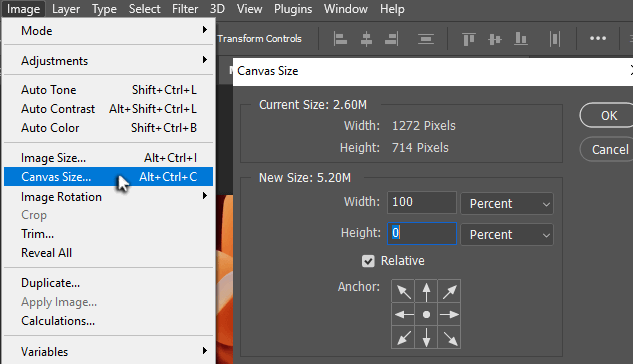The height and width of the screenshot is (364, 633).
Task: Open the Type menu
Action: point(104,9)
